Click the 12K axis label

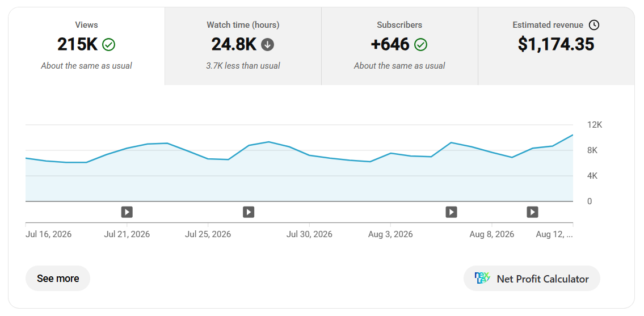(595, 125)
